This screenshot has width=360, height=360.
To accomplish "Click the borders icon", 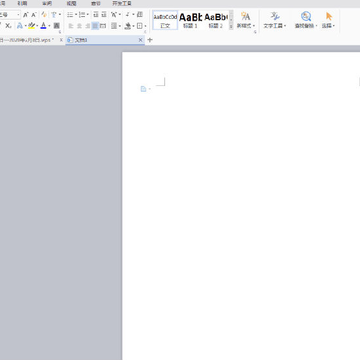I will [139, 26].
